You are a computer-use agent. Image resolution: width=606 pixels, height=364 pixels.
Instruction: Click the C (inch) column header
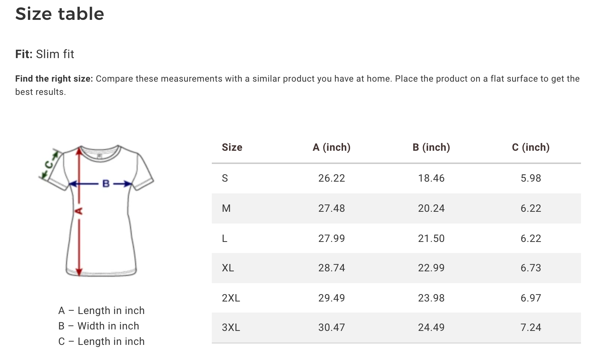531,147
